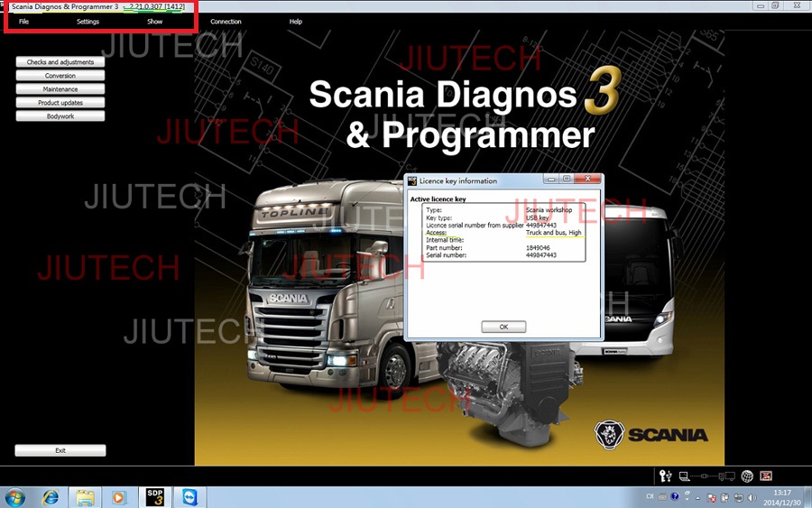Open the SDP3 taskbar icon
The width and height of the screenshot is (812, 508).
click(x=155, y=497)
